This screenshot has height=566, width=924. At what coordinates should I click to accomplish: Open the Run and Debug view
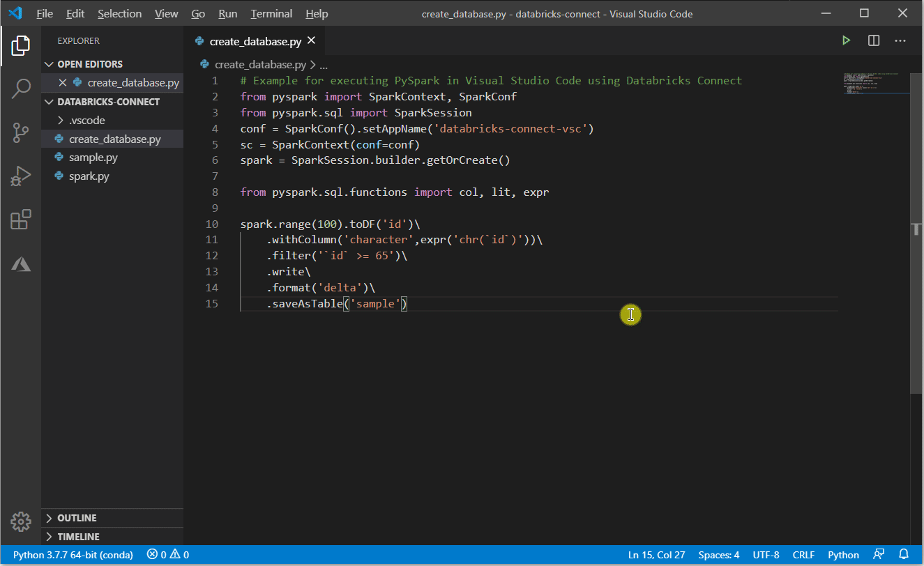coord(21,176)
